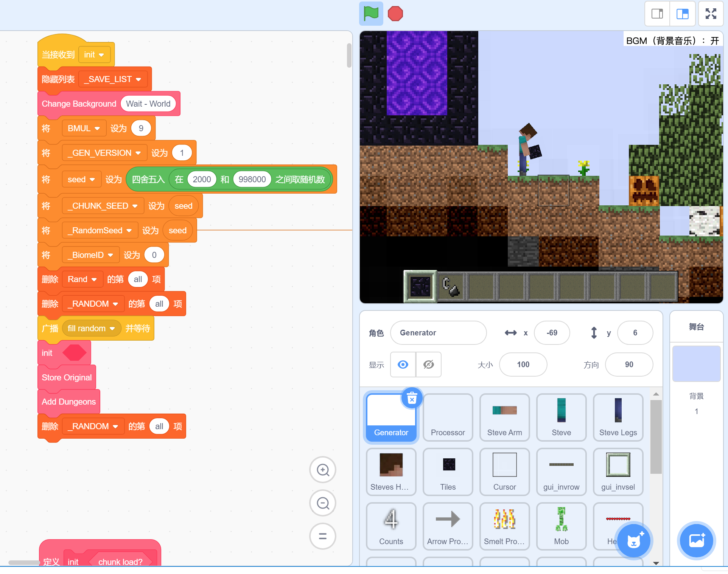The width and height of the screenshot is (728, 574).
Task: Select the Steve Arm sprite
Action: [x=504, y=417]
